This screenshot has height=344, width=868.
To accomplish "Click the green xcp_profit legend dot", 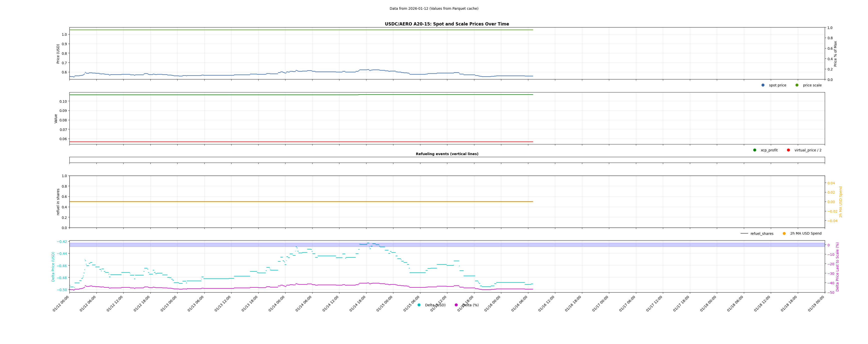I will (755, 150).
